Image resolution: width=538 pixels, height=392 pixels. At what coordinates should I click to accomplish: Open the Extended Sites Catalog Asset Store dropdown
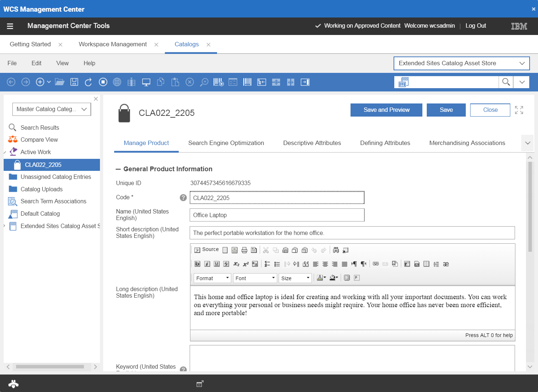point(461,63)
